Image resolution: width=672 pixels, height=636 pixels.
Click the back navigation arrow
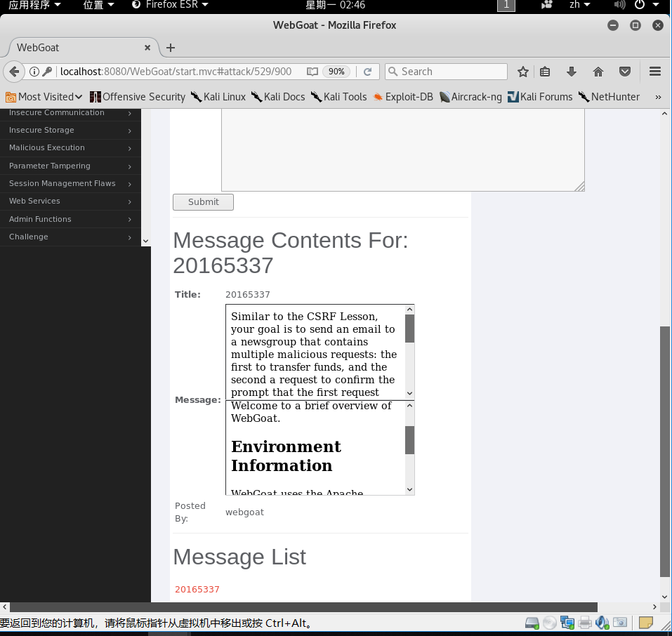pos(14,72)
